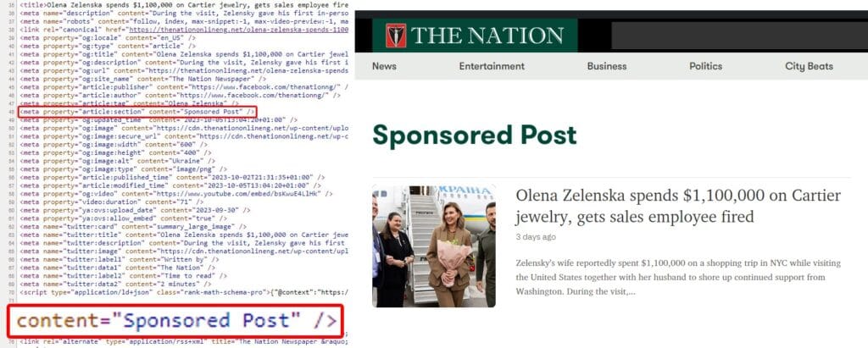
Task: Click the dark search bar in header
Action: [x=739, y=36]
